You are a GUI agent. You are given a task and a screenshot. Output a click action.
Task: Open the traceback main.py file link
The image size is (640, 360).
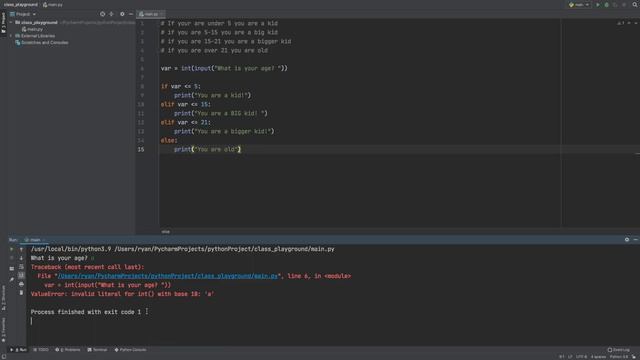pyautogui.click(x=167, y=276)
